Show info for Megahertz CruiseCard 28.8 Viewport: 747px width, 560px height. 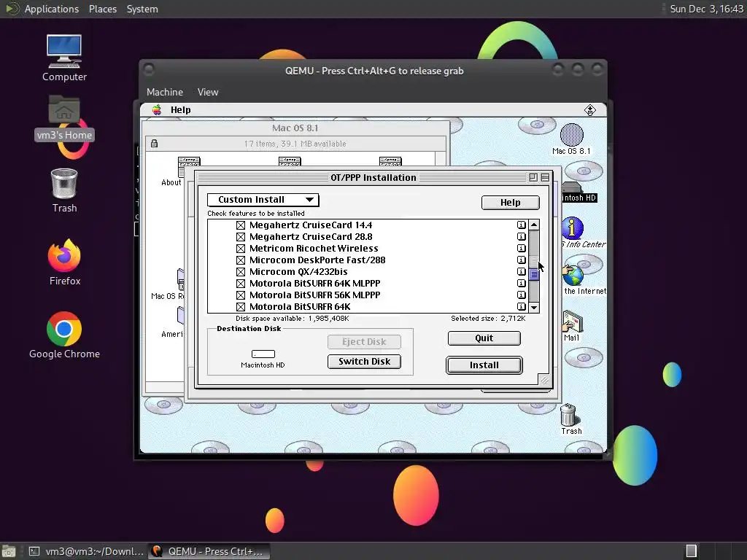click(x=521, y=237)
